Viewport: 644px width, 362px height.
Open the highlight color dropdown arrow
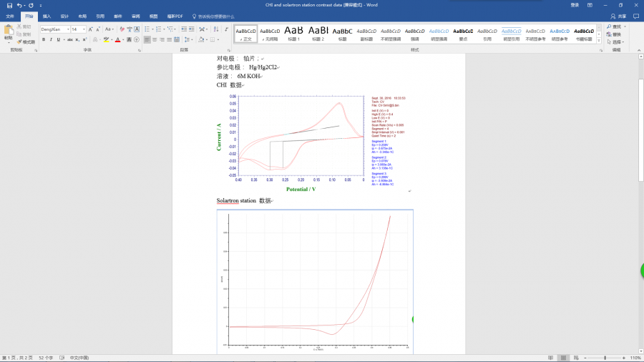(x=112, y=40)
